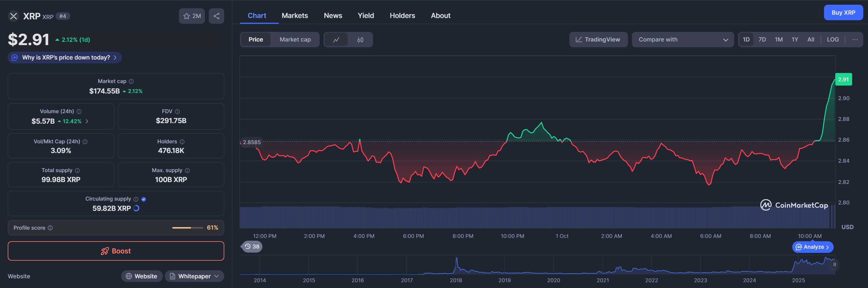Click the range handle on historical timeline

[834, 264]
